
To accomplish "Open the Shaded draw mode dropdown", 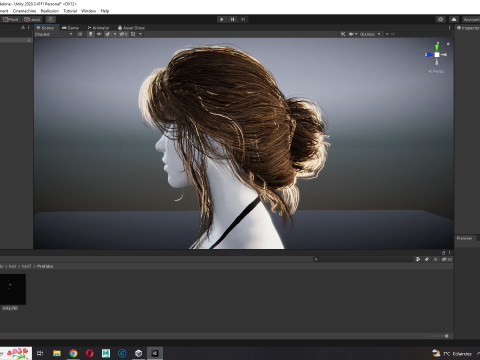I will (x=53, y=34).
